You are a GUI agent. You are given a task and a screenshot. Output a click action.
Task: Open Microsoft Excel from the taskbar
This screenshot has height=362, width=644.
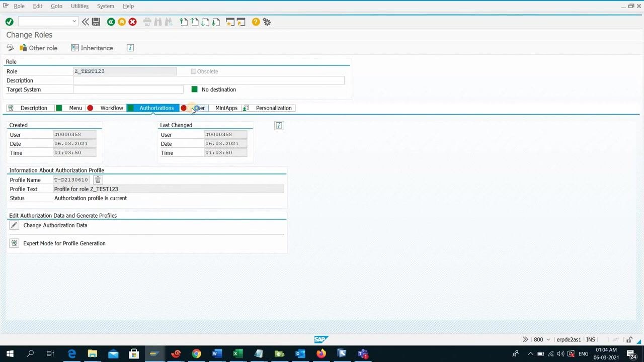pos(238,353)
